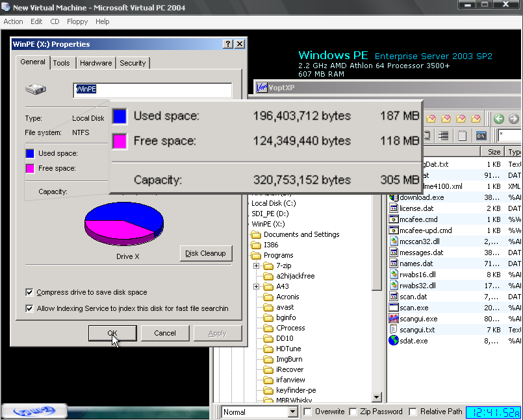
Task: Select Local Disk (C:) in the tree
Action: coord(274,203)
